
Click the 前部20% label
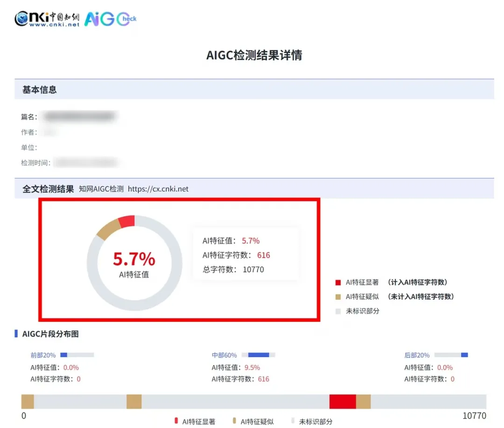pyautogui.click(x=43, y=355)
